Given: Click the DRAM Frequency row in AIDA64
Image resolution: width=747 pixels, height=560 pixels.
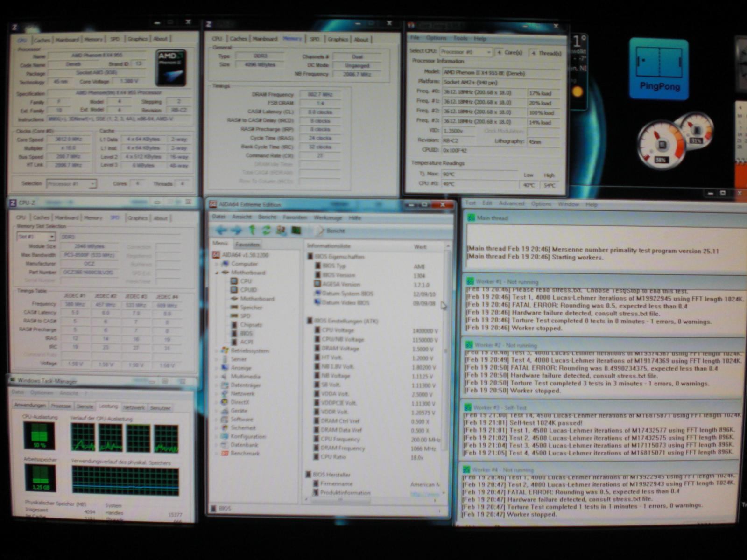Looking at the screenshot, I should click(x=377, y=448).
